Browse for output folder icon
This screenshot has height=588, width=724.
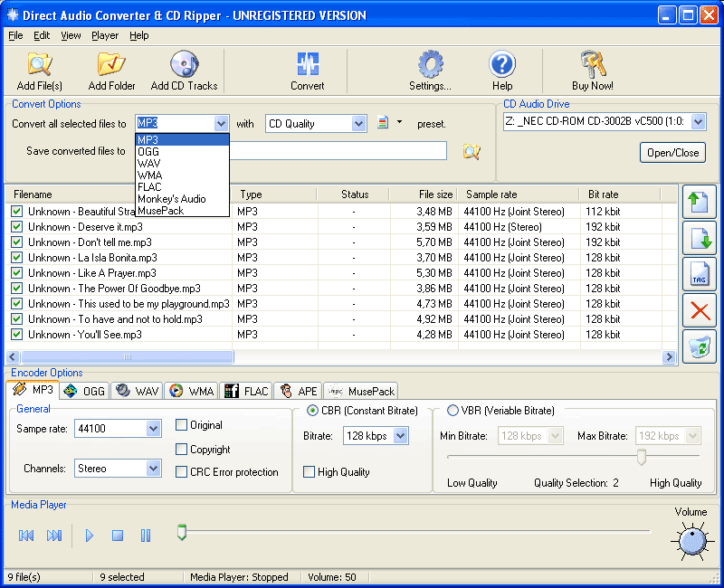pos(471,152)
